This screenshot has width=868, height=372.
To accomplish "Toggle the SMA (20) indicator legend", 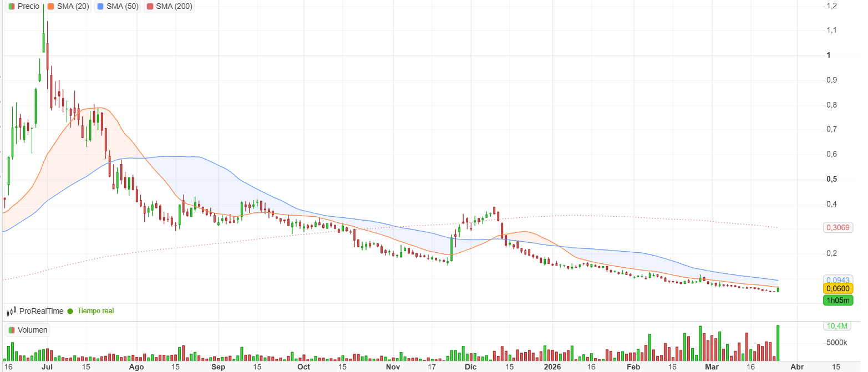I will pos(68,7).
